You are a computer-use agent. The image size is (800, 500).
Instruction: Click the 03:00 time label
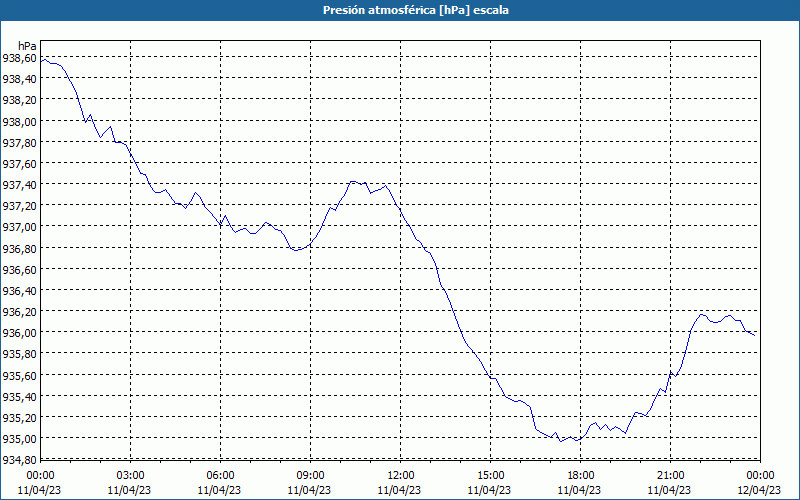[x=131, y=476]
